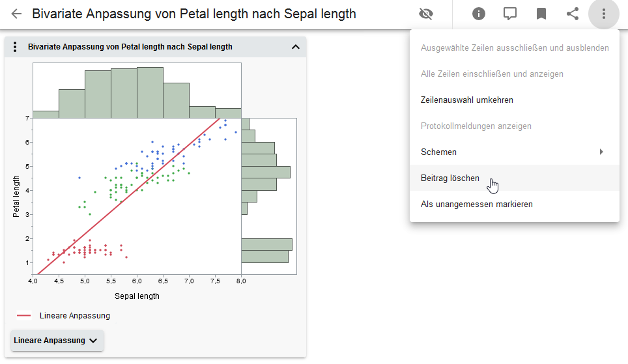
Task: Click the red Lineare Anpassung legend line
Action: (24, 316)
